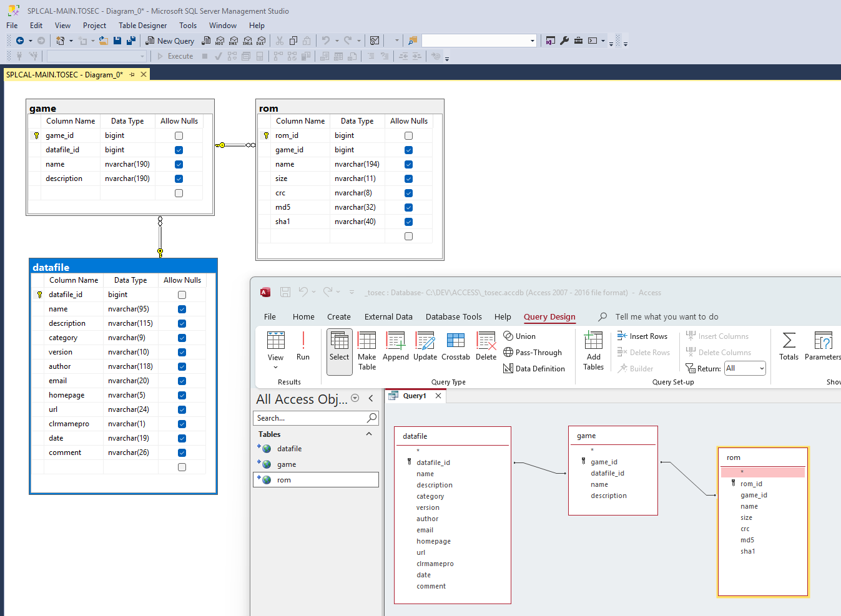Click the Add Tables icon in Access
Image resolution: width=841 pixels, height=616 pixels.
(594, 351)
